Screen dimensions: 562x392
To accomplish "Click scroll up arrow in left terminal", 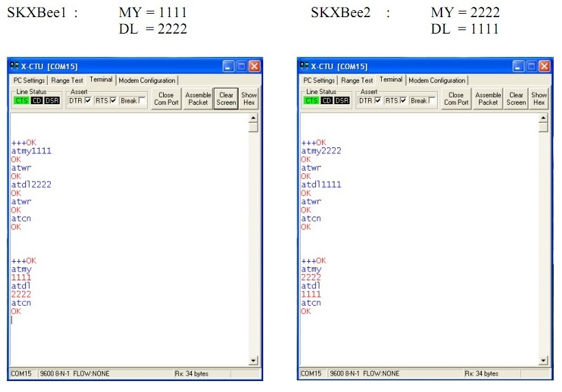I will click(x=254, y=118).
